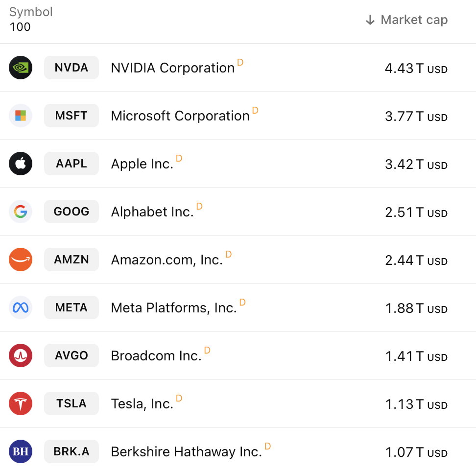This screenshot has height=473, width=476.
Task: Select the 1.41 T USD value
Action: tap(416, 356)
